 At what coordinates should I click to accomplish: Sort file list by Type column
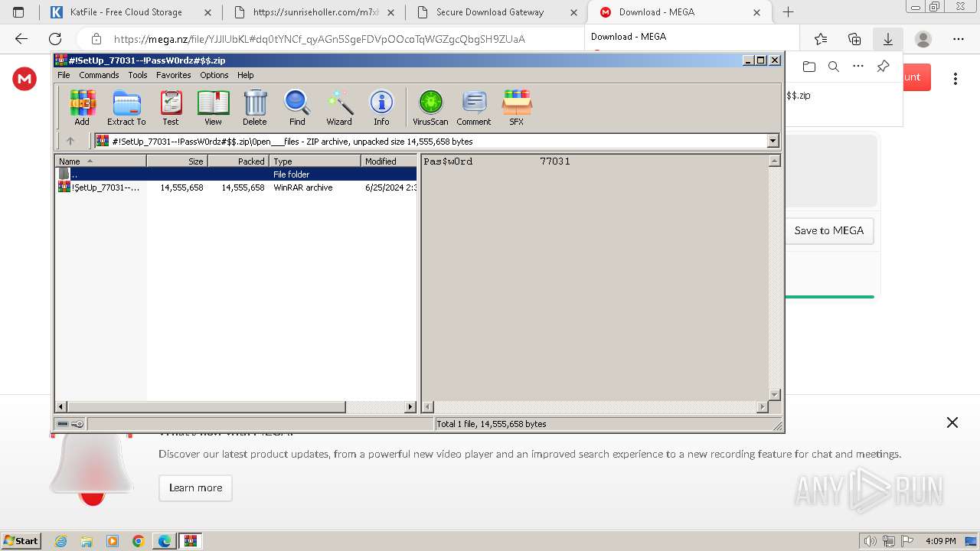tap(315, 161)
